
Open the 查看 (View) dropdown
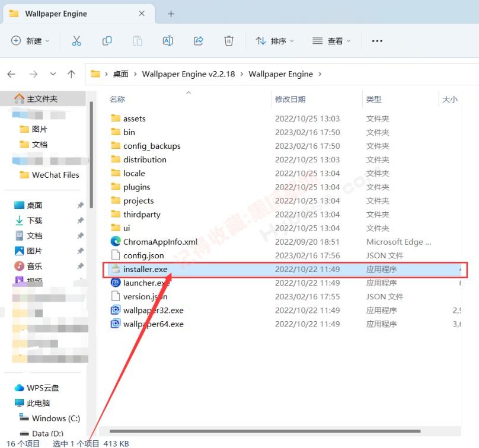coord(331,41)
